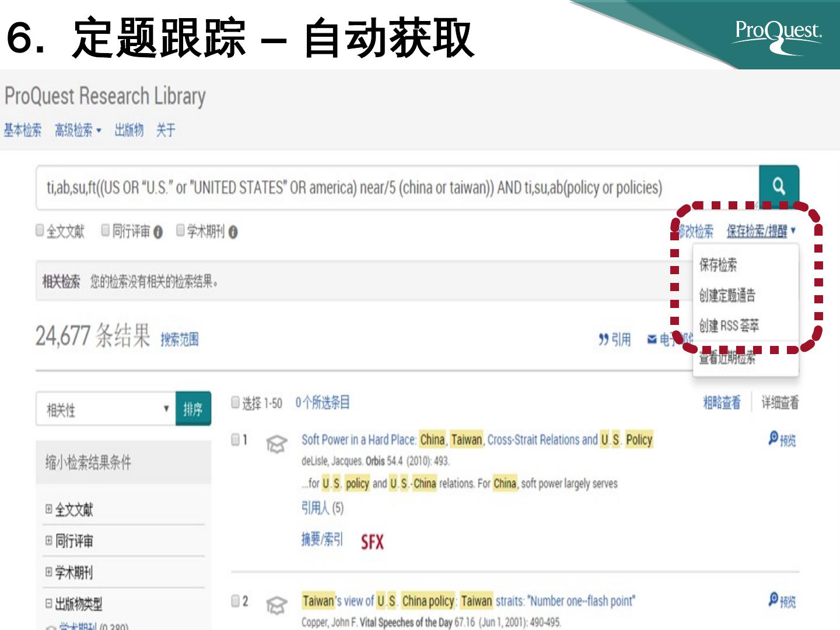The image size is (840, 630).
Task: Open the 摘要/索引 link for result 1
Action: click(x=322, y=539)
